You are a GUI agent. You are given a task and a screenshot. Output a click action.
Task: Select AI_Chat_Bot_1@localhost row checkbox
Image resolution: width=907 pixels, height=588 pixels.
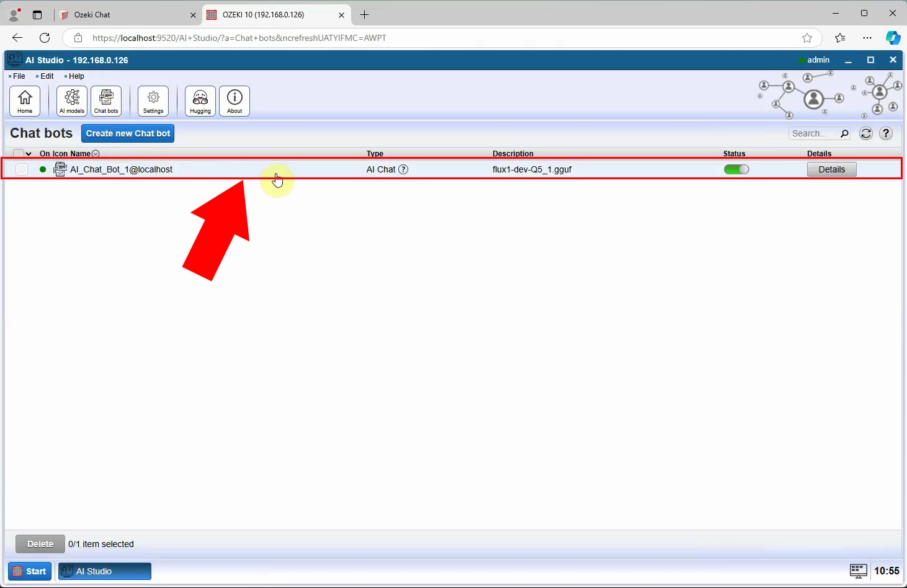pyautogui.click(x=22, y=169)
